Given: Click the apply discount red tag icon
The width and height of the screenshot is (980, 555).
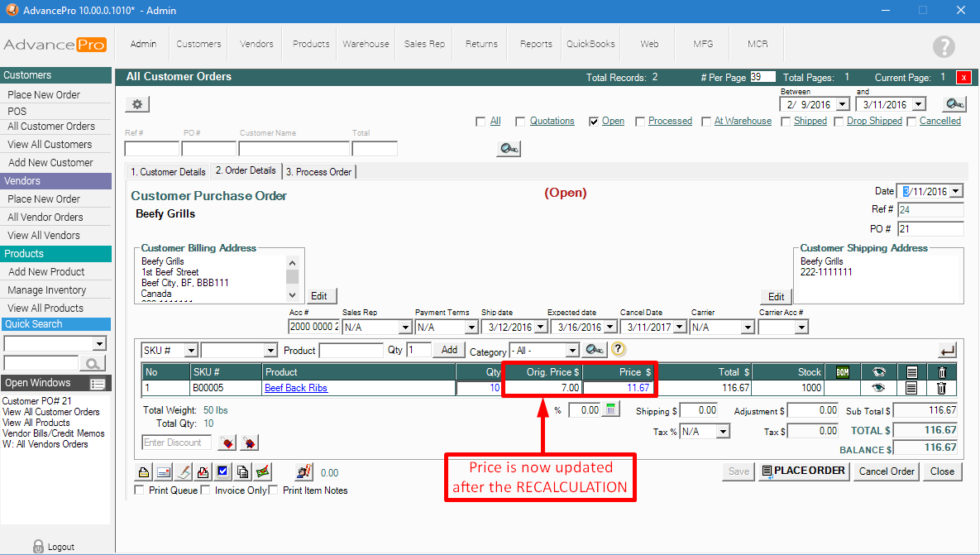Looking at the screenshot, I should tap(227, 443).
